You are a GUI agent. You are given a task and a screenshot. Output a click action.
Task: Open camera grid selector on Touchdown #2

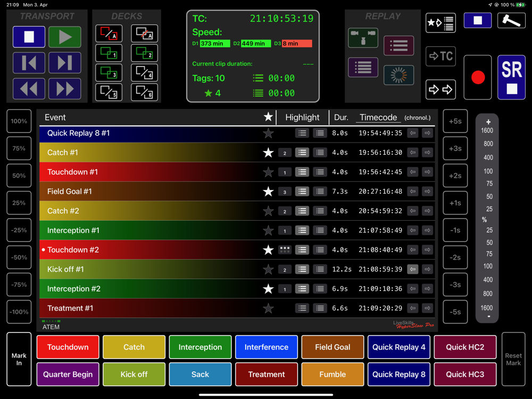pos(285,250)
